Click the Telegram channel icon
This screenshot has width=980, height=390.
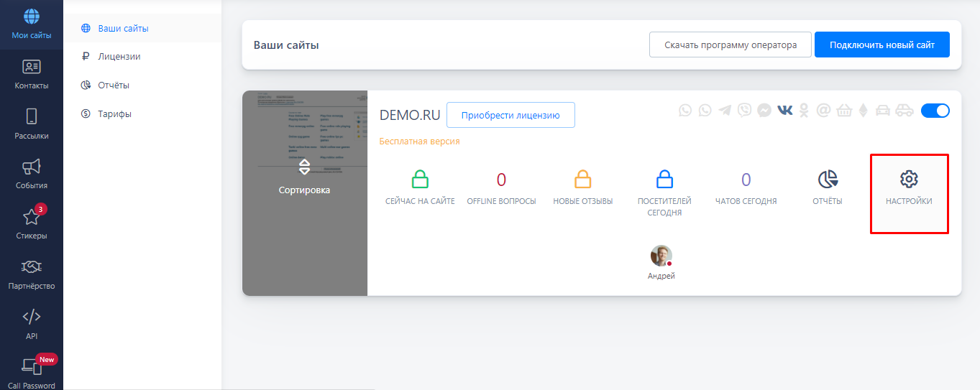tap(725, 110)
